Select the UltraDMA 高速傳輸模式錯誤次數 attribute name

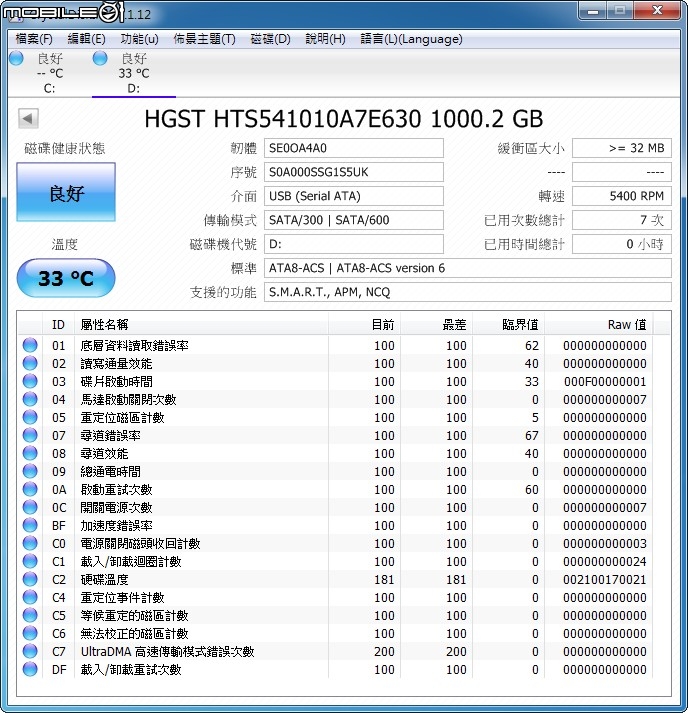[167, 652]
